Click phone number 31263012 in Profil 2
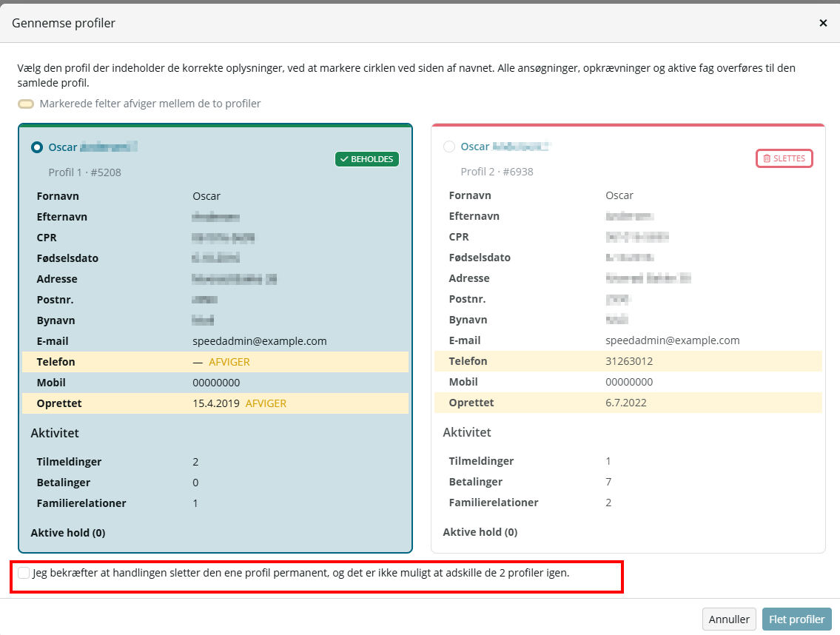This screenshot has height=635, width=840. [629, 361]
